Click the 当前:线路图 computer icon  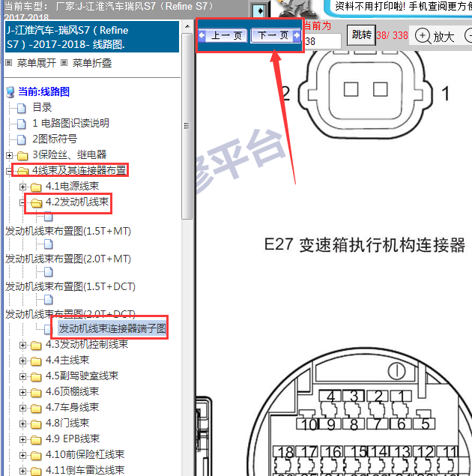(x=10, y=92)
